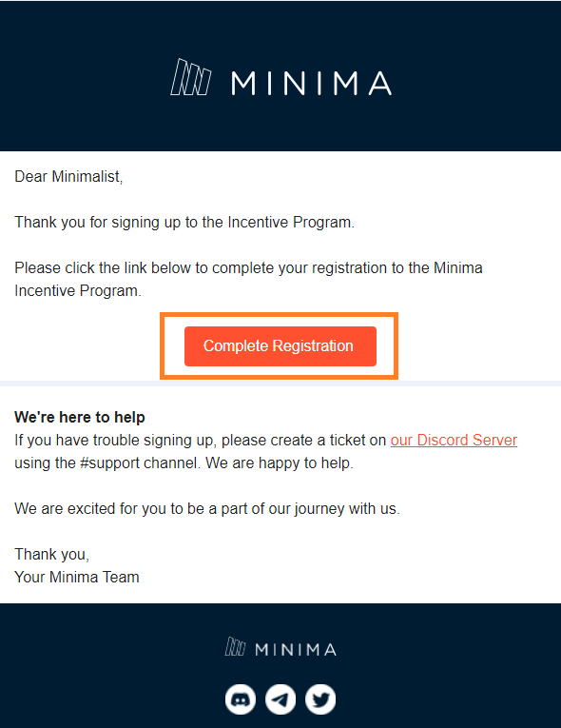This screenshot has width=561, height=728.
Task: Click the small striped logo mark in footer
Action: tap(235, 647)
